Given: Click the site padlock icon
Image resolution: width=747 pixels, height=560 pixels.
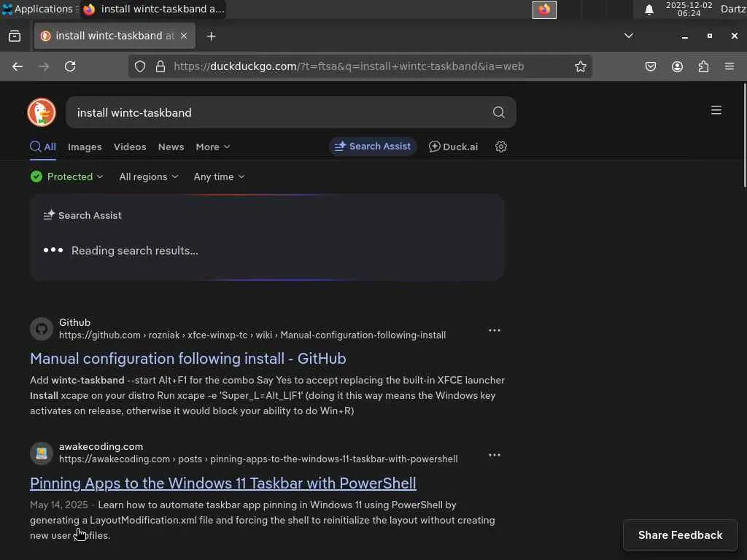Looking at the screenshot, I should click(160, 66).
